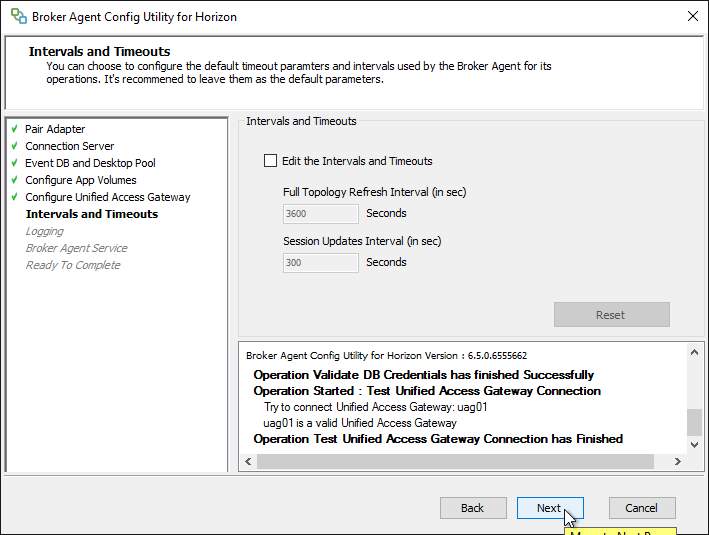The image size is (709, 535).
Task: Click the Broker Agent Config Utility app icon
Action: (x=19, y=16)
